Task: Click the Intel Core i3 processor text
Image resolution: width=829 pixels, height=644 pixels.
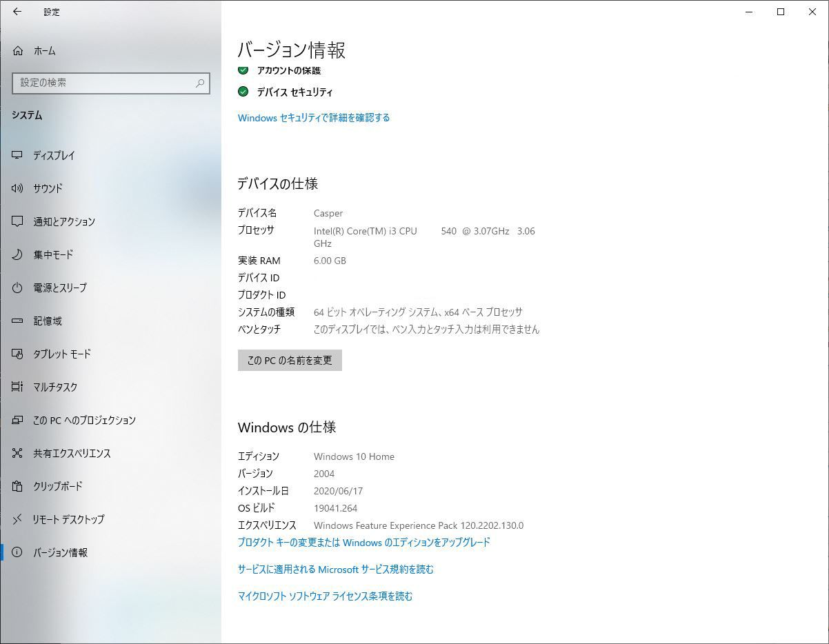Action: pyautogui.click(x=424, y=237)
